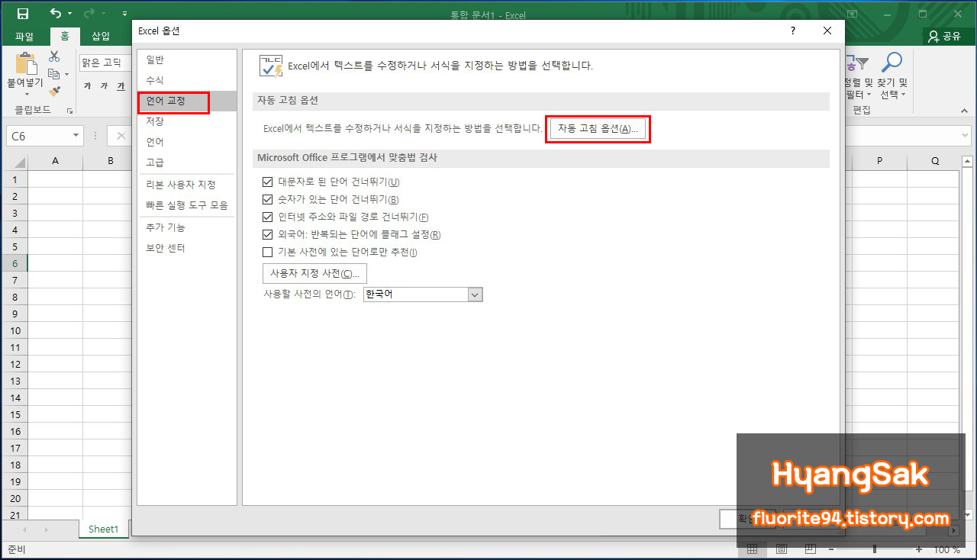Open the 파일 (File) tab
The height and width of the screenshot is (560, 977).
(24, 36)
